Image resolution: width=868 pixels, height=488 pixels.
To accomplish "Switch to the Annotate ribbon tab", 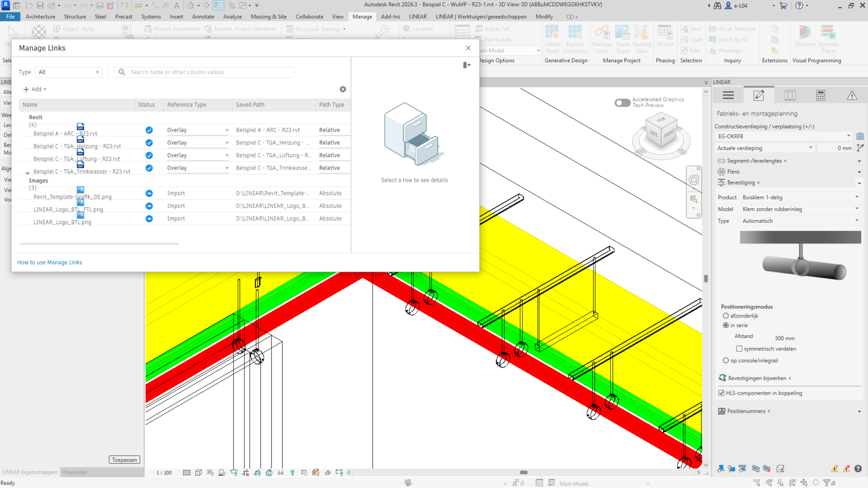I will [203, 17].
